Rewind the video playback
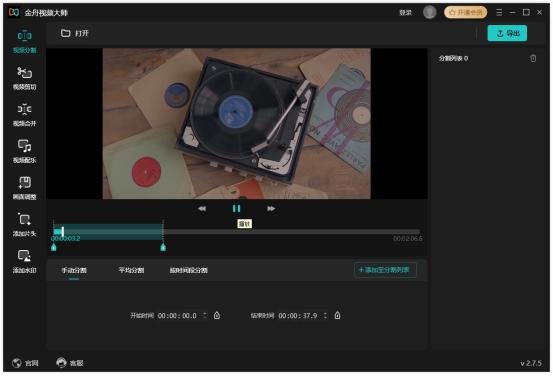This screenshot has width=553, height=376. [x=202, y=209]
